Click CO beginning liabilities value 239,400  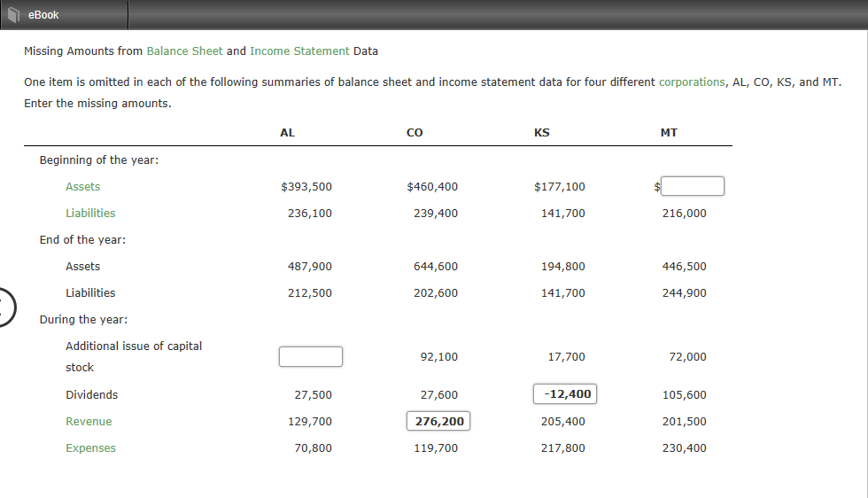point(436,214)
